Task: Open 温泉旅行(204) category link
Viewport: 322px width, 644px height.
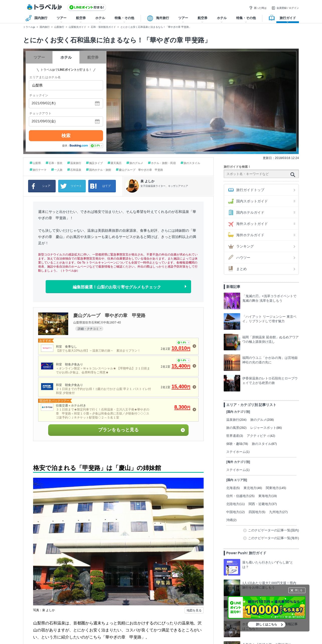Action: tap(236, 420)
